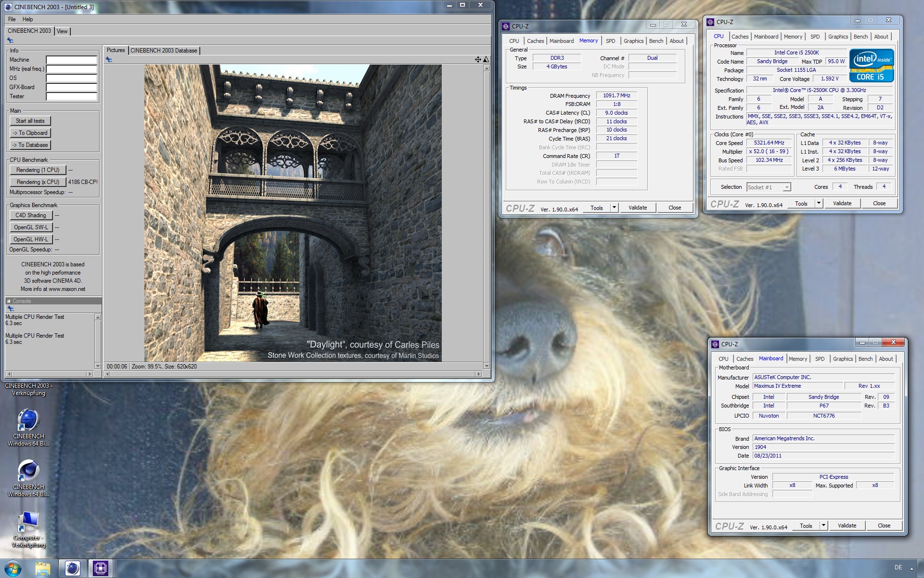Click pin icon in Pictures panel
This screenshot has width=924, height=578.
[x=109, y=60]
